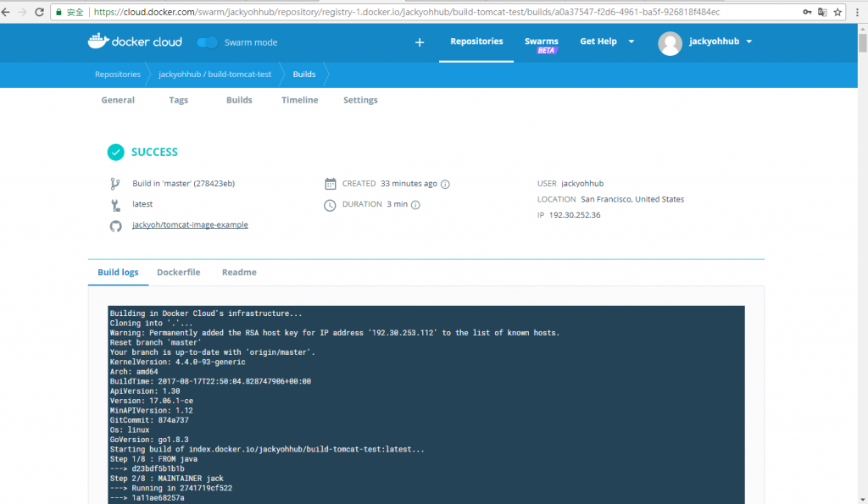Select the Build logs tab
Viewport: 868px width, 504px height.
tap(118, 272)
